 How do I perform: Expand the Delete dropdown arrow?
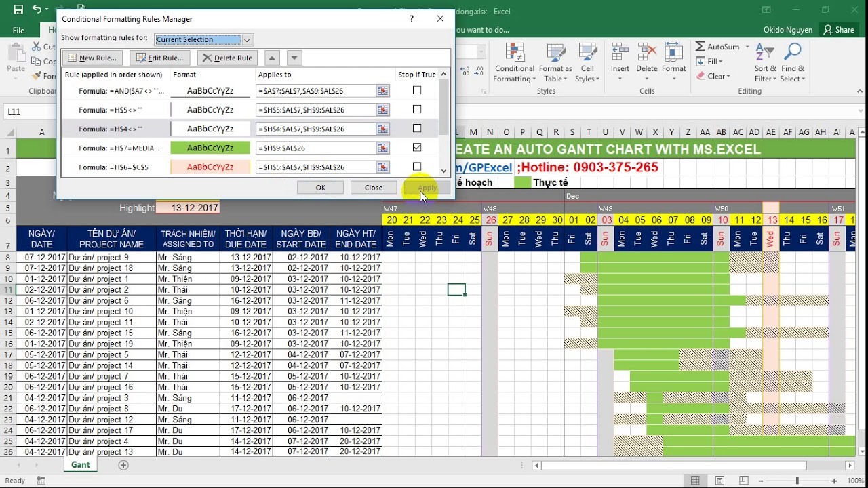click(646, 79)
